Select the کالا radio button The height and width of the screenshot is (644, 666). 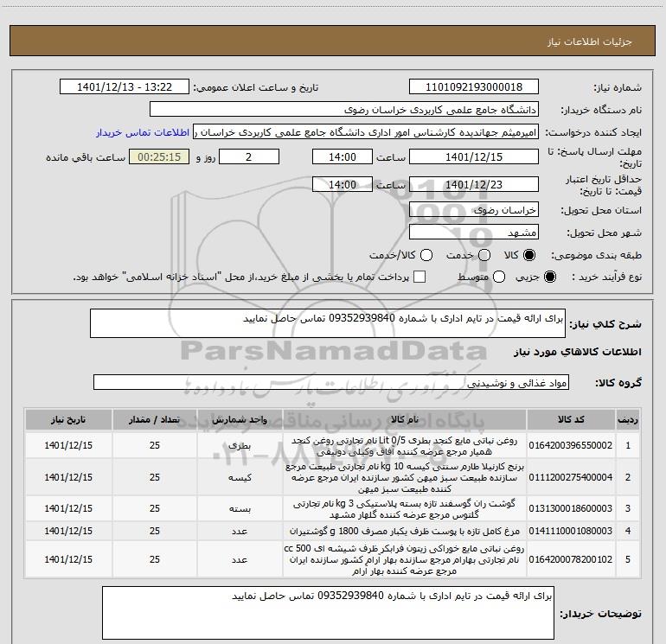529,255
